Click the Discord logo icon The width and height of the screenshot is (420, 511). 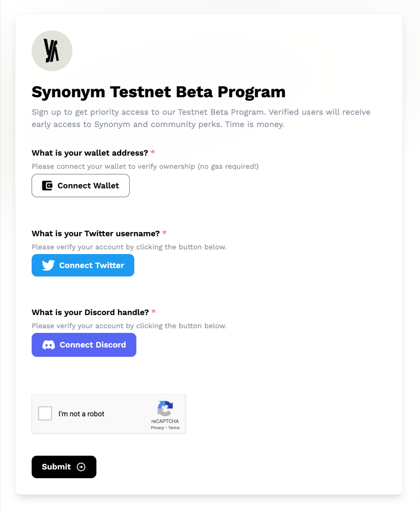tap(49, 345)
